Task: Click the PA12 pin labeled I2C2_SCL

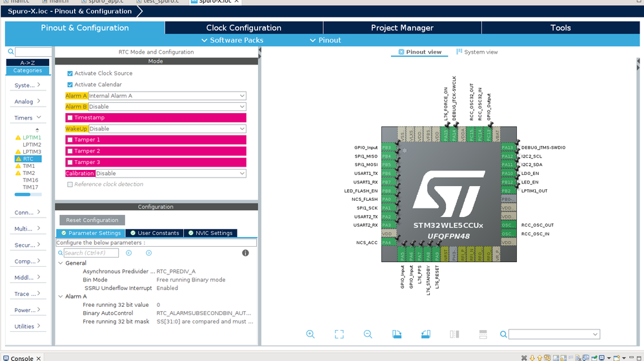Action: click(x=508, y=156)
